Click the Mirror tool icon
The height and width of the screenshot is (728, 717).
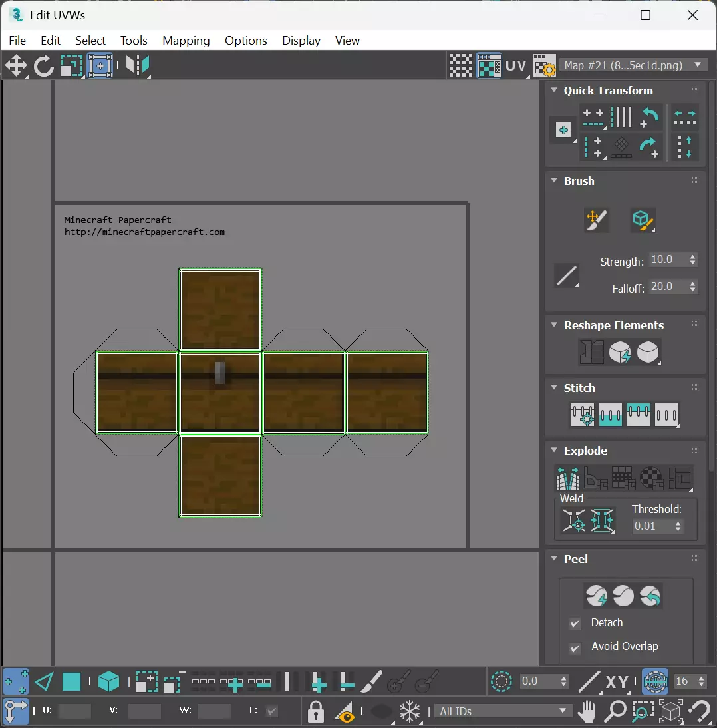(138, 65)
